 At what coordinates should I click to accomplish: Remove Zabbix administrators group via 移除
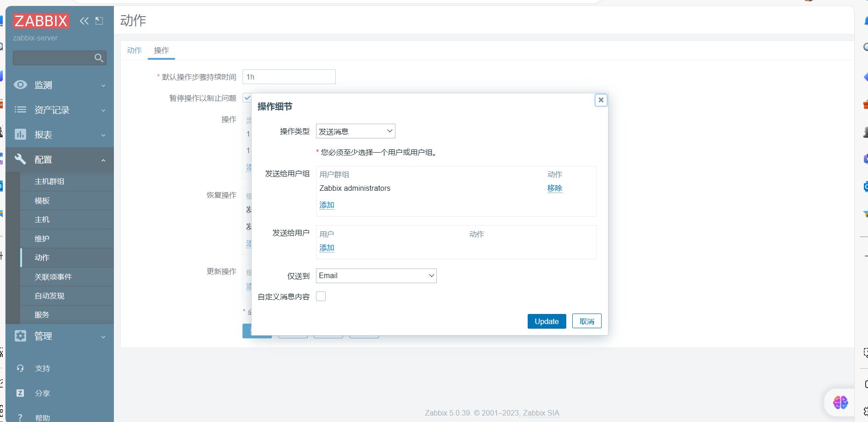click(x=555, y=188)
